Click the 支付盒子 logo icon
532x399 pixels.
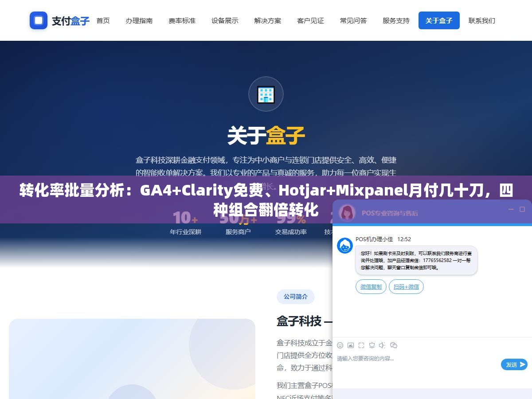pyautogui.click(x=39, y=20)
